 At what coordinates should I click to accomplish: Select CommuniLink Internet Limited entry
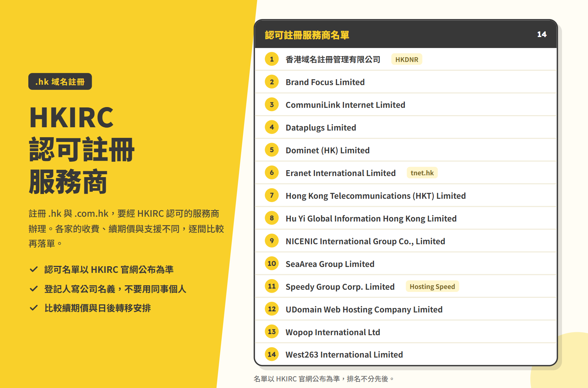coord(406,105)
